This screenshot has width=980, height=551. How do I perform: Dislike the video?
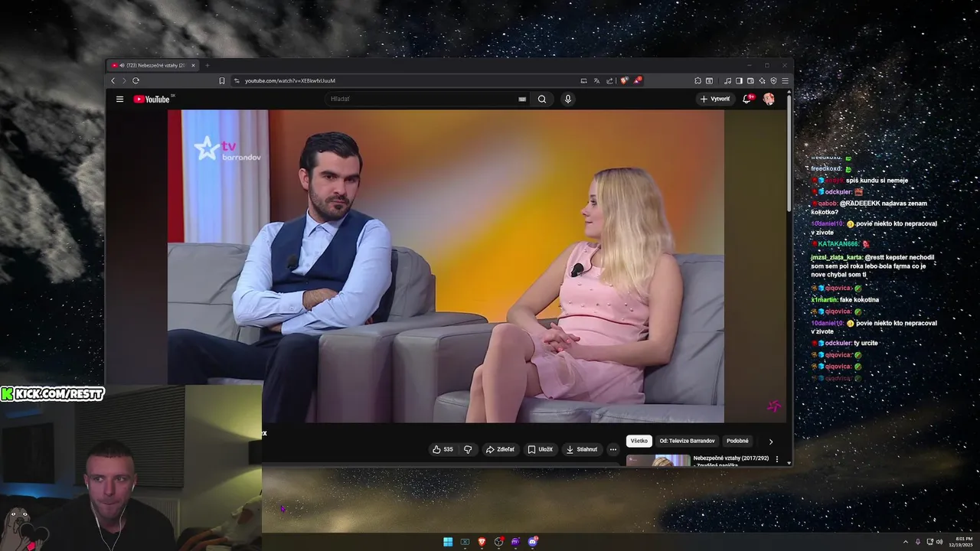pos(468,449)
